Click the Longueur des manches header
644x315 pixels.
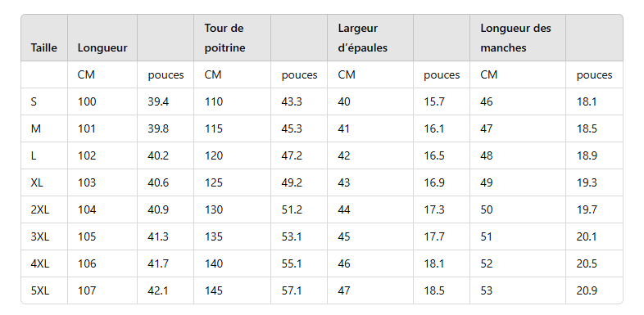click(516, 38)
